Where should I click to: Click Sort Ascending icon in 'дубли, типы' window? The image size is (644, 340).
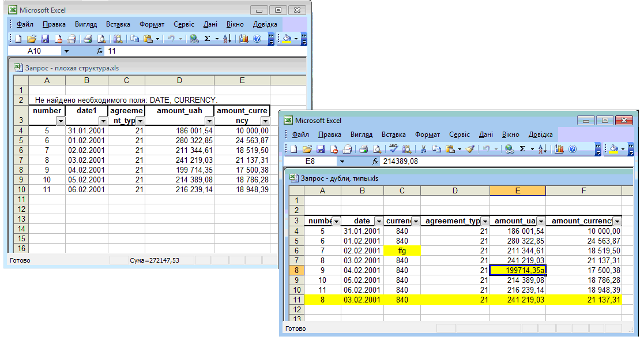(543, 148)
